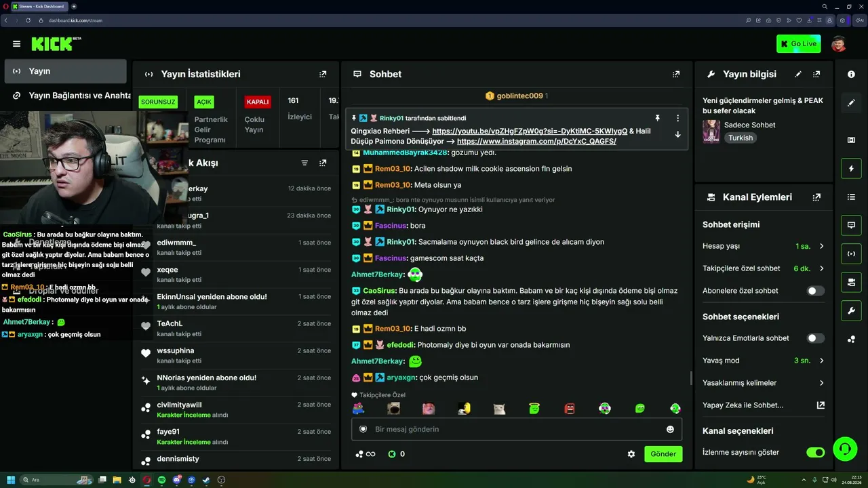Click the Bir mesaj gönderin input field
The width and height of the screenshot is (868, 488).
[x=517, y=429]
